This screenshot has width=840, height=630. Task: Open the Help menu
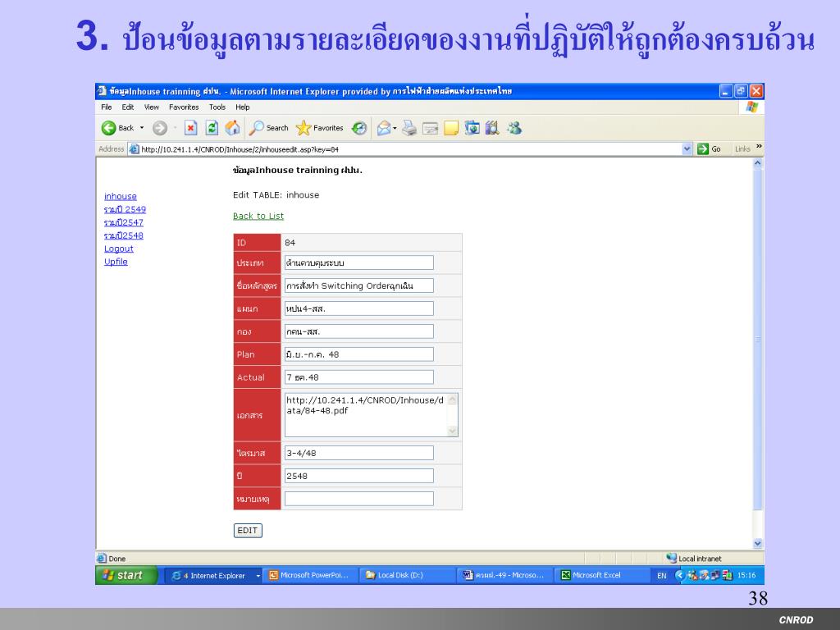click(243, 107)
